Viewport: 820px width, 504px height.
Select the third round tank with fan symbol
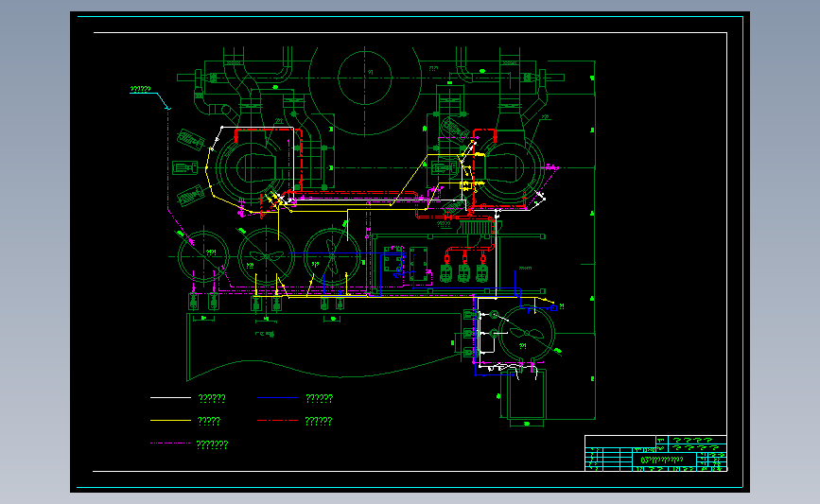click(332, 256)
